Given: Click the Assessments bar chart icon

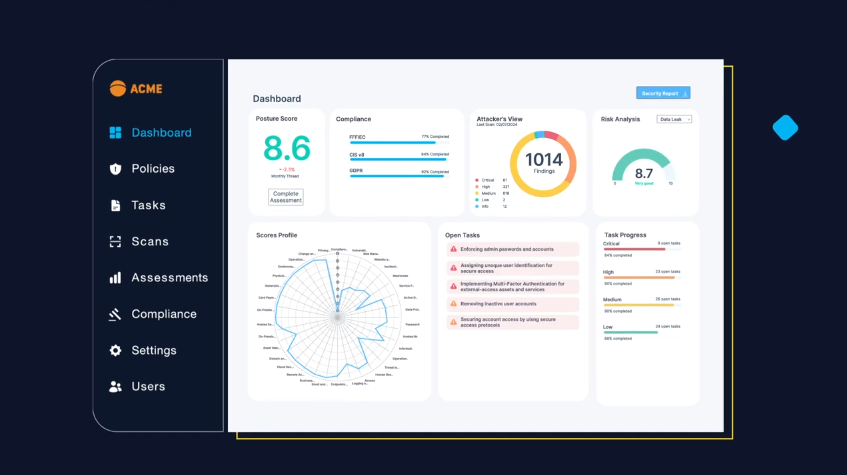Looking at the screenshot, I should 116,278.
